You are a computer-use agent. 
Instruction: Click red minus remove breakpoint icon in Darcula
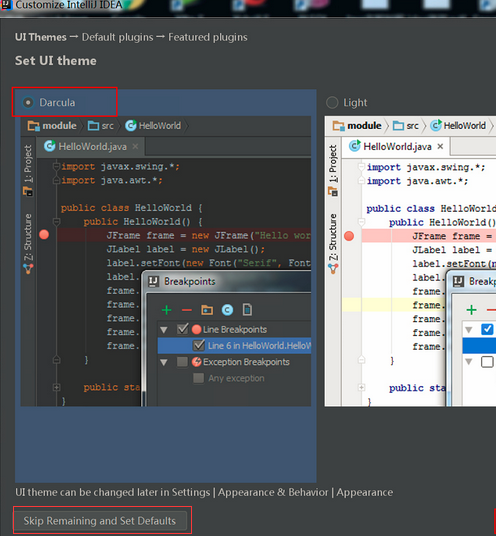pyautogui.click(x=187, y=310)
